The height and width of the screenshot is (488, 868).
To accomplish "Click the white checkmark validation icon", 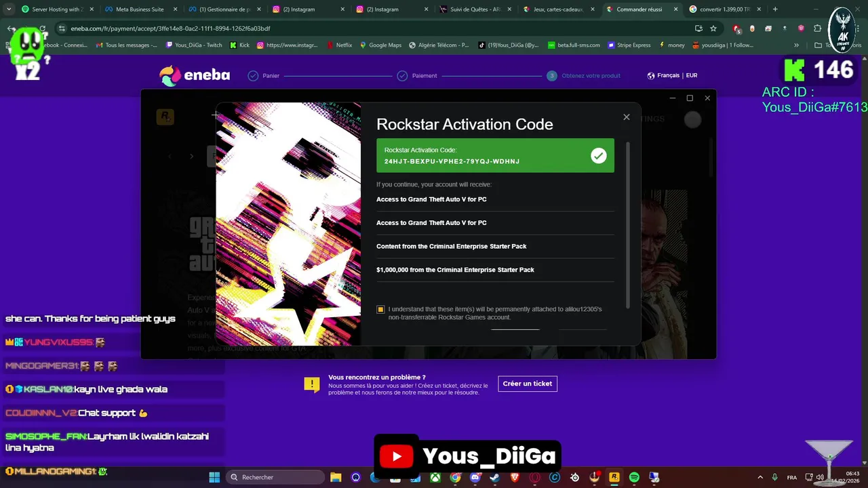I will coord(598,156).
